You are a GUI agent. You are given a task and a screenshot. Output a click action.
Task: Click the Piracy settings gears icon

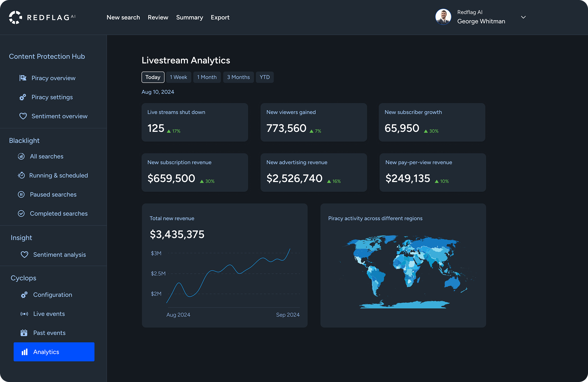(x=23, y=97)
